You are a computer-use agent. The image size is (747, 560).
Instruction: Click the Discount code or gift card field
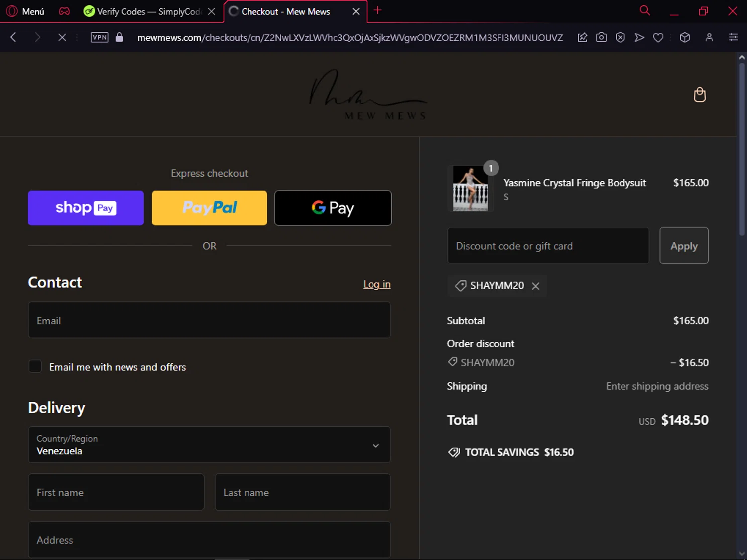tap(548, 246)
